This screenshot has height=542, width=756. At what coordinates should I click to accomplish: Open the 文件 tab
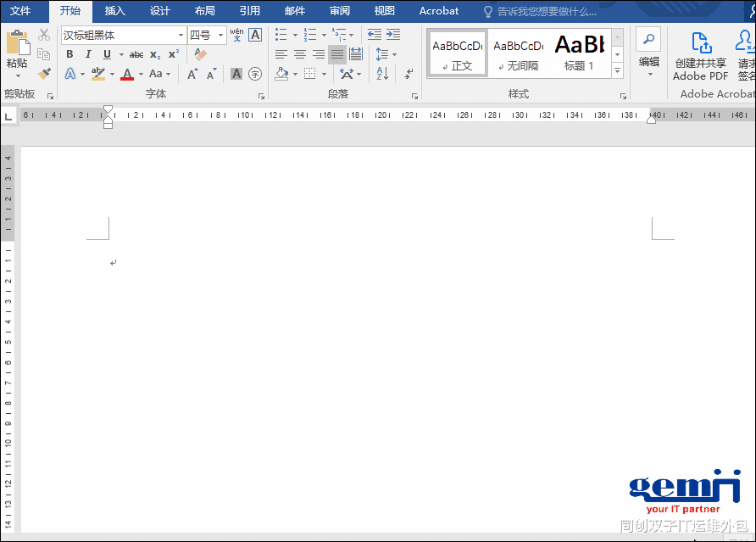(x=20, y=11)
